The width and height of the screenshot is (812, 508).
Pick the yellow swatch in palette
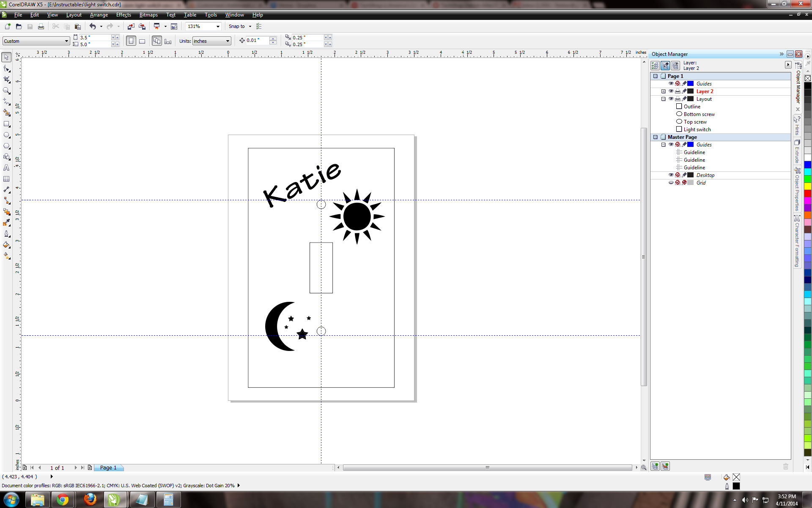pyautogui.click(x=807, y=186)
